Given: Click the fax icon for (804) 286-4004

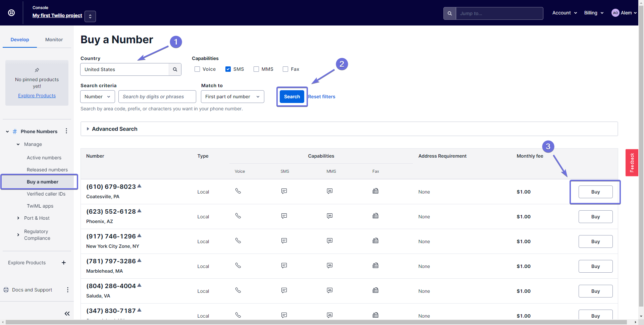Looking at the screenshot, I should [376, 290].
